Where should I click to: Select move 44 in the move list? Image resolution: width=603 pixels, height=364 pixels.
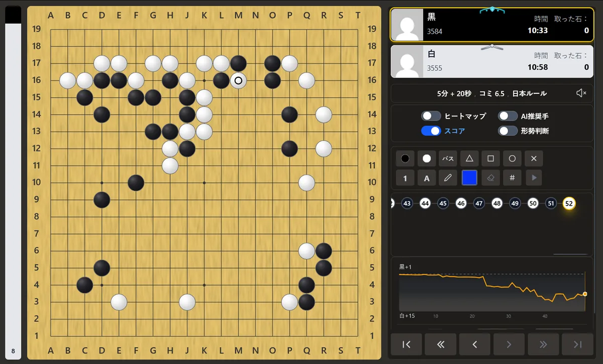pyautogui.click(x=425, y=203)
